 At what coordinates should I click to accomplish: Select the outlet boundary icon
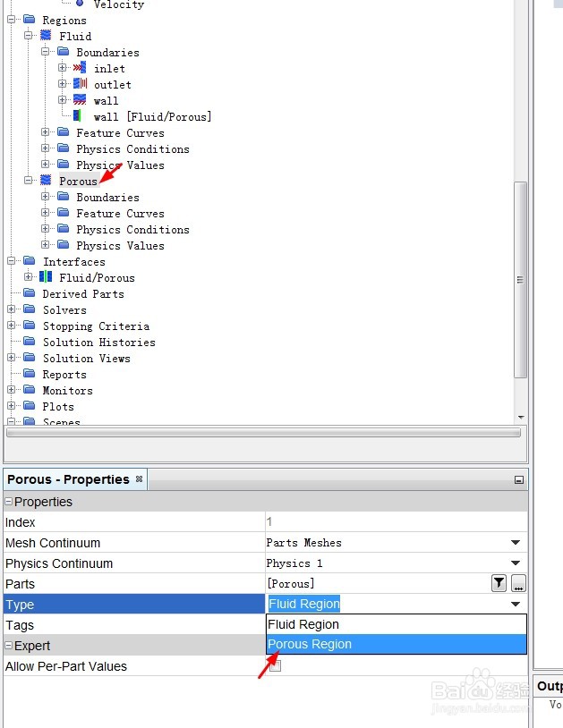(80, 83)
